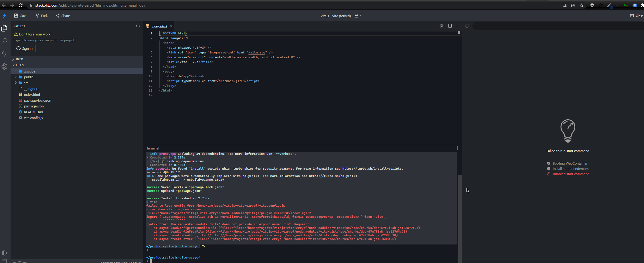This screenshot has width=644, height=263.
Task: Open the Project files explorer icon
Action: (x=4, y=28)
